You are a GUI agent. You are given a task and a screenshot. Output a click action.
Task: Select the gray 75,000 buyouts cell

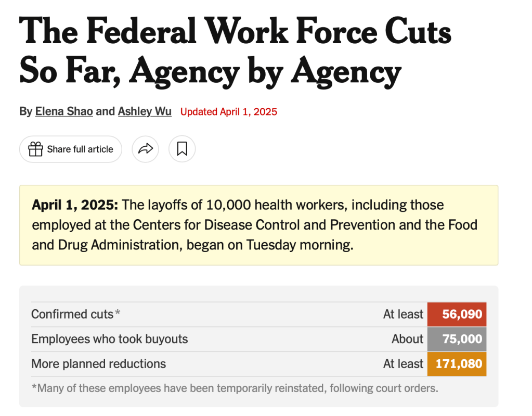tap(457, 339)
